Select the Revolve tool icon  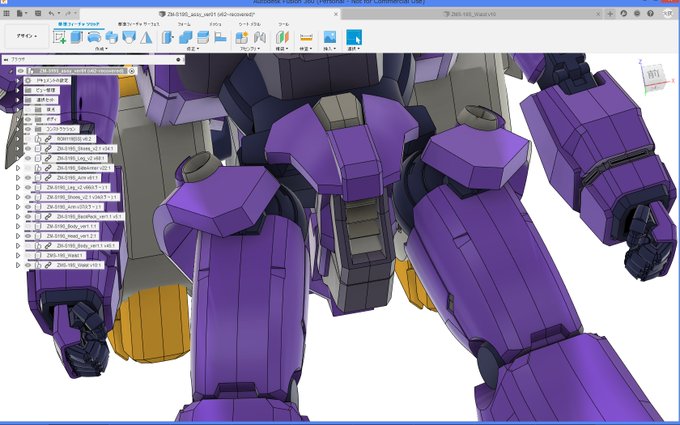click(x=94, y=38)
